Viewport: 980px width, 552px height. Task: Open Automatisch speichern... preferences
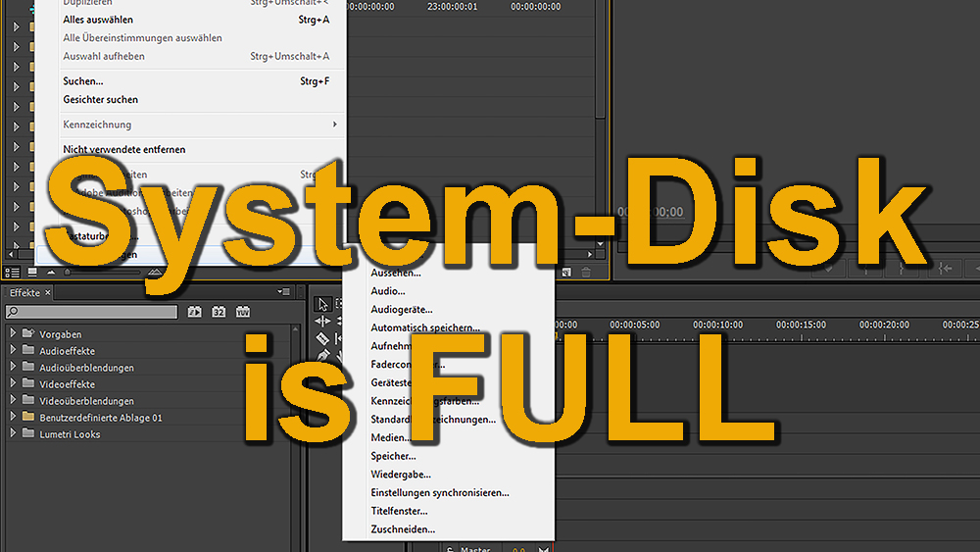click(425, 327)
